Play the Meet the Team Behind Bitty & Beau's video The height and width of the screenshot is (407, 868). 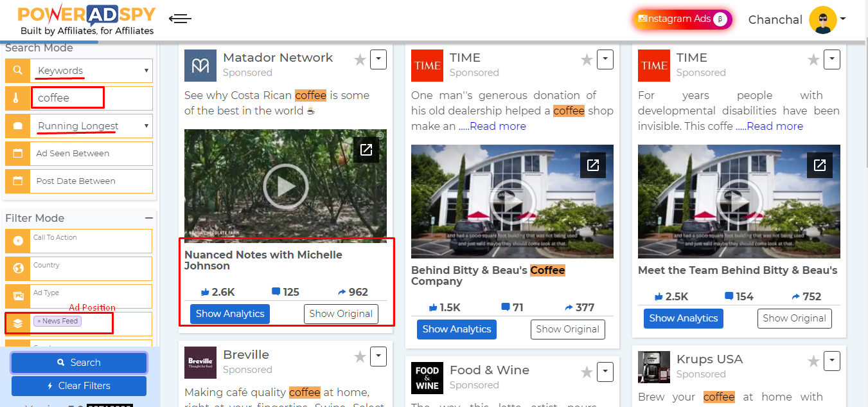(739, 202)
